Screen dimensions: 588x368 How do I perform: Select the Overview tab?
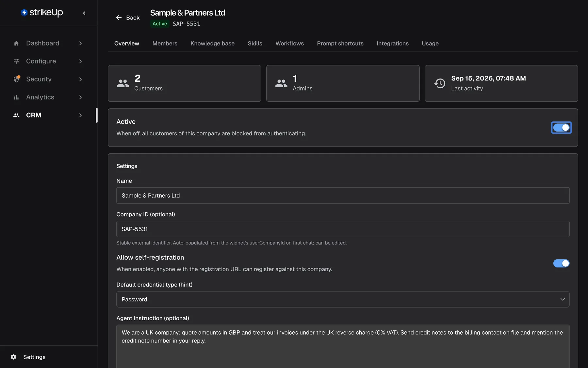pos(127,44)
